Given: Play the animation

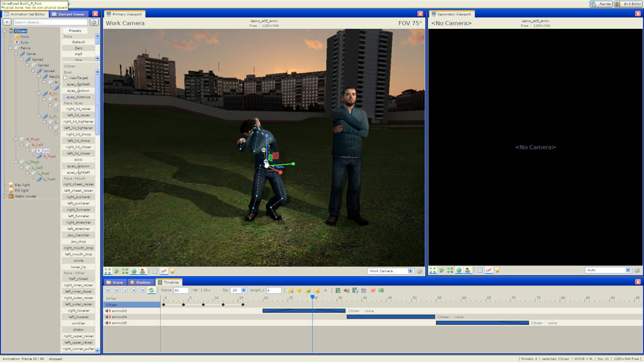Looking at the screenshot, I should pyautogui.click(x=125, y=290).
